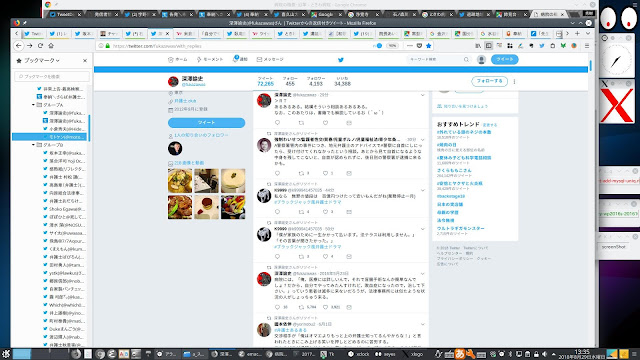Screen dimensions: 640x360
Task: Open Pocket save icon in address bar
Action: pyautogui.click(x=419, y=46)
